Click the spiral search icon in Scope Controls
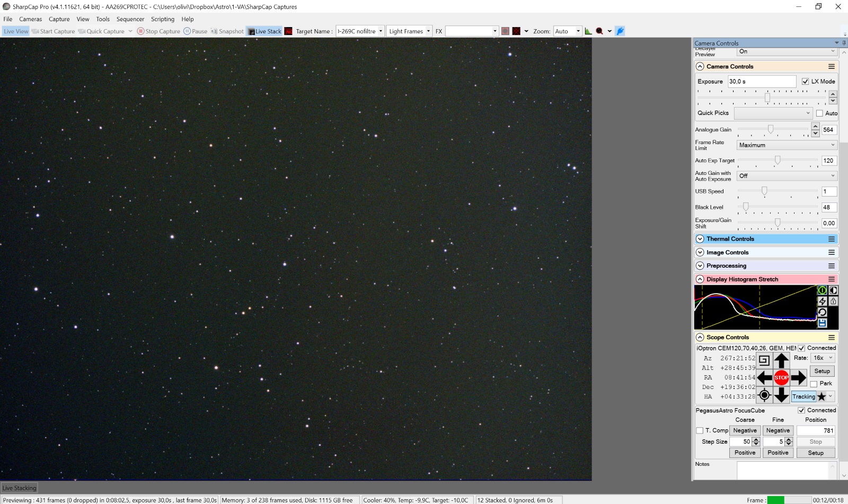Image resolution: width=848 pixels, height=504 pixels. [764, 360]
